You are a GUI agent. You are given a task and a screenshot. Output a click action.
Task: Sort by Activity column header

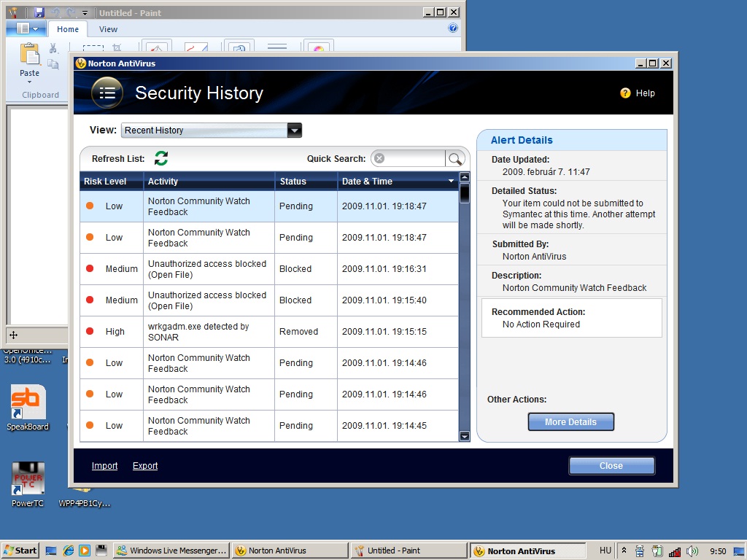(209, 181)
